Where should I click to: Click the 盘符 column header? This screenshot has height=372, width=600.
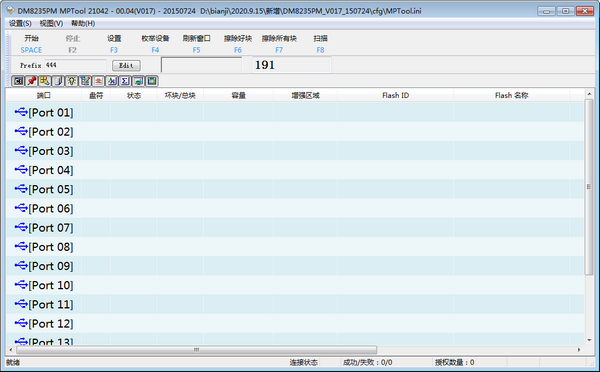coord(96,95)
